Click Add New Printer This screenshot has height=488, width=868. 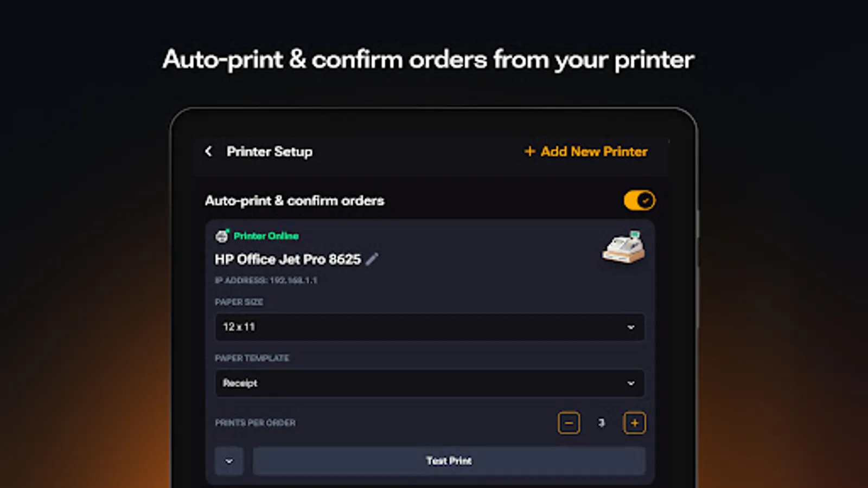[x=593, y=152]
